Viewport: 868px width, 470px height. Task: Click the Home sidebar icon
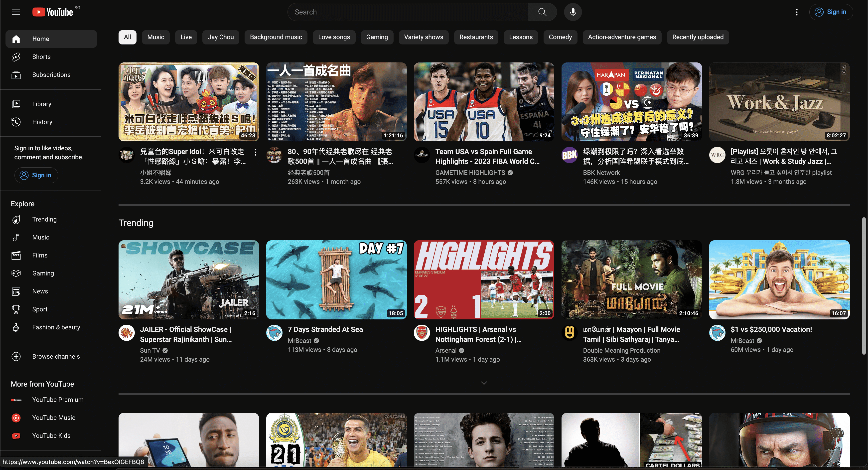pyautogui.click(x=16, y=39)
